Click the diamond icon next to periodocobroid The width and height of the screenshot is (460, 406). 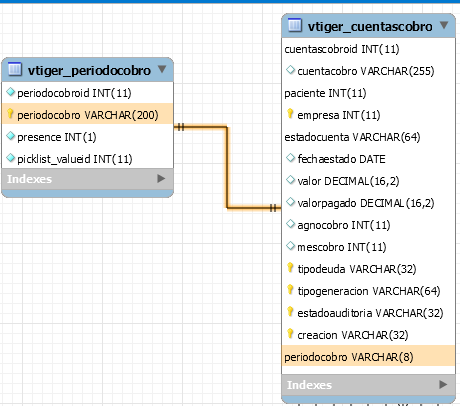11,92
